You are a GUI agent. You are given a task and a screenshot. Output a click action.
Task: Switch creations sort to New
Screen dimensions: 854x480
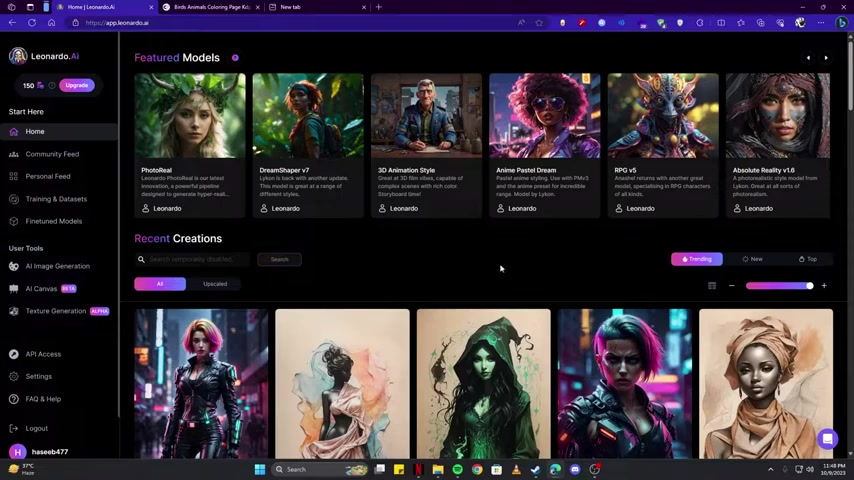pos(752,259)
